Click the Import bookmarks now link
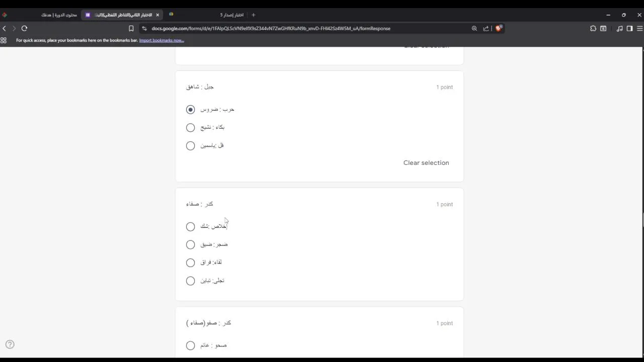The height and width of the screenshot is (362, 644). (162, 40)
